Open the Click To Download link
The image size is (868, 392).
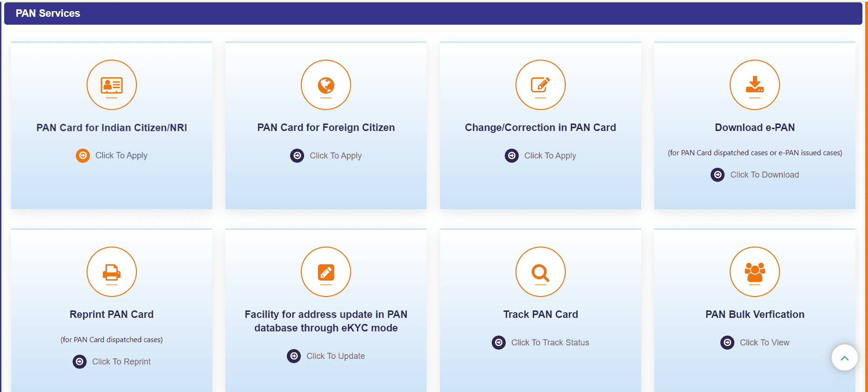tap(764, 175)
